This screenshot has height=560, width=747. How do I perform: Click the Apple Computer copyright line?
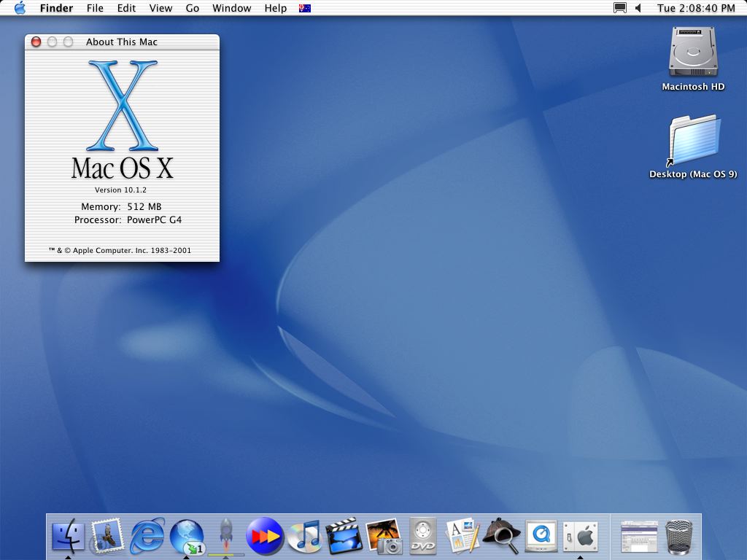pyautogui.click(x=120, y=251)
